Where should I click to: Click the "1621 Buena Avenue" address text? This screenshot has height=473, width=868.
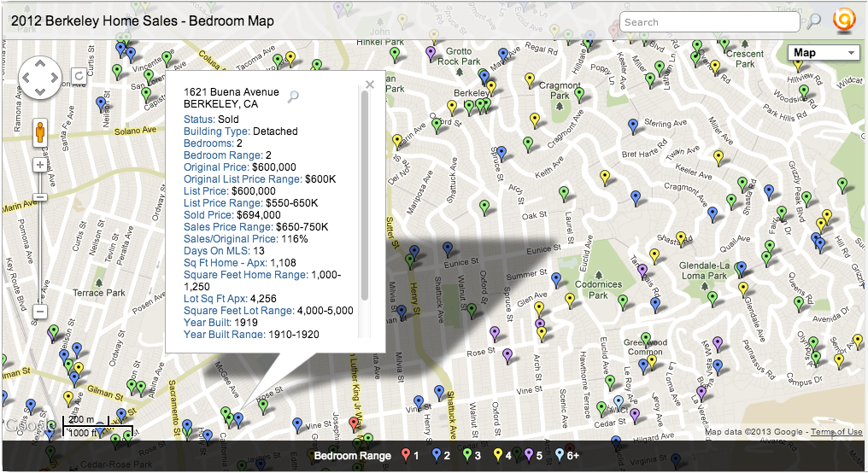tap(232, 92)
